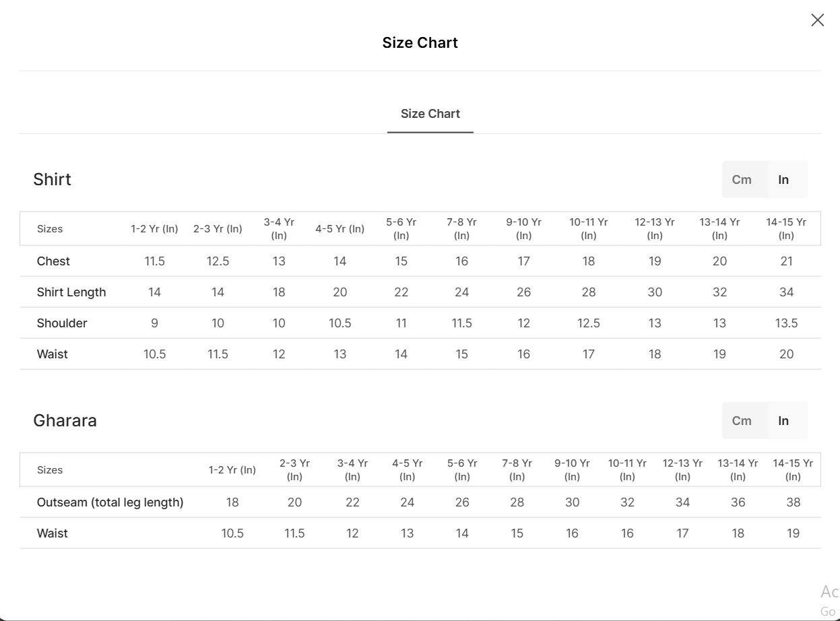The width and height of the screenshot is (840, 621).
Task: Click 14-15 Yr header in Shirt table
Action: pyautogui.click(x=786, y=229)
